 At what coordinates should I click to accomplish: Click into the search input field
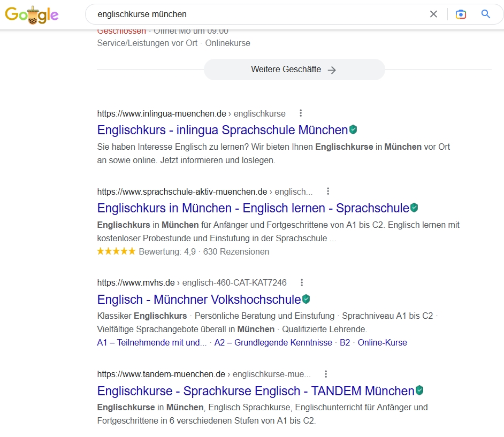pos(257,14)
